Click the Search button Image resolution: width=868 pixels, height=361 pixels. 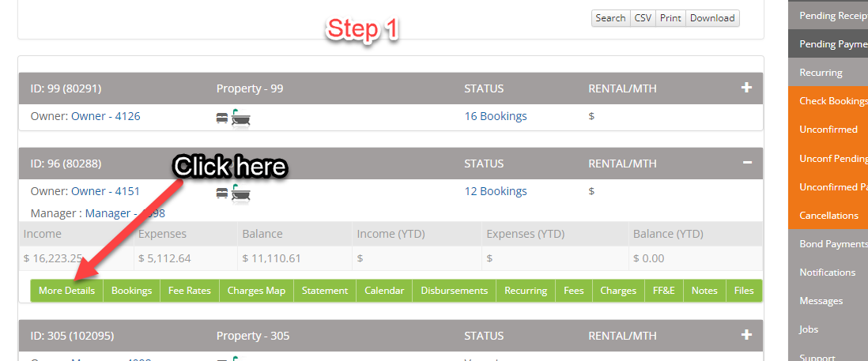coord(610,18)
